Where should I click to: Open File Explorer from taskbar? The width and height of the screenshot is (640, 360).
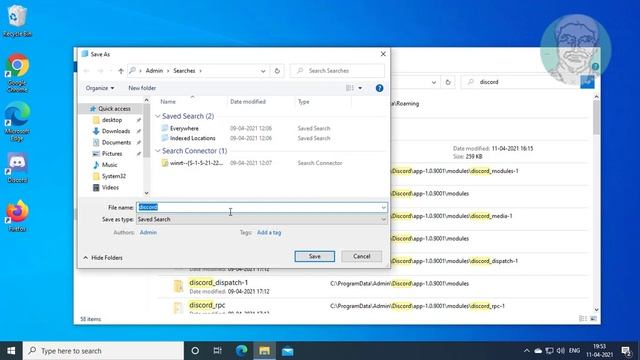pos(264,351)
